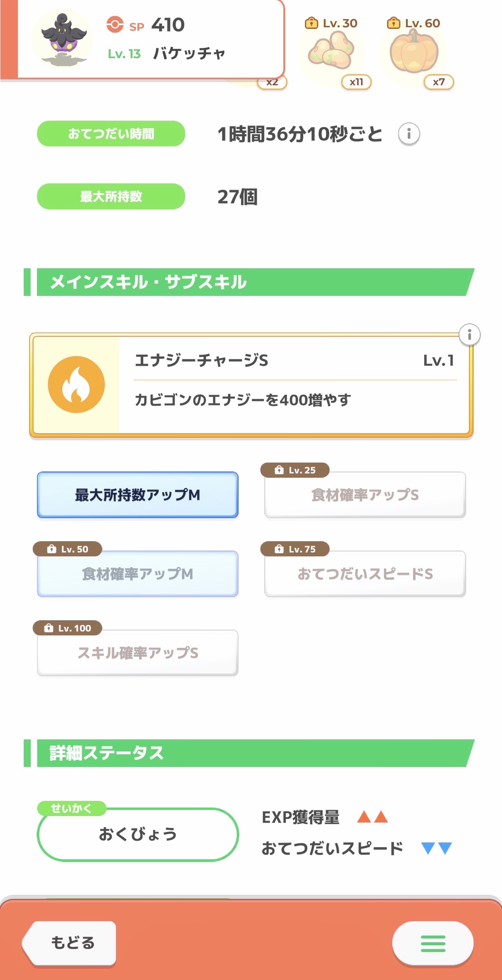Tap the Lv. 100 lock badge
The height and width of the screenshot is (980, 502).
(x=68, y=628)
